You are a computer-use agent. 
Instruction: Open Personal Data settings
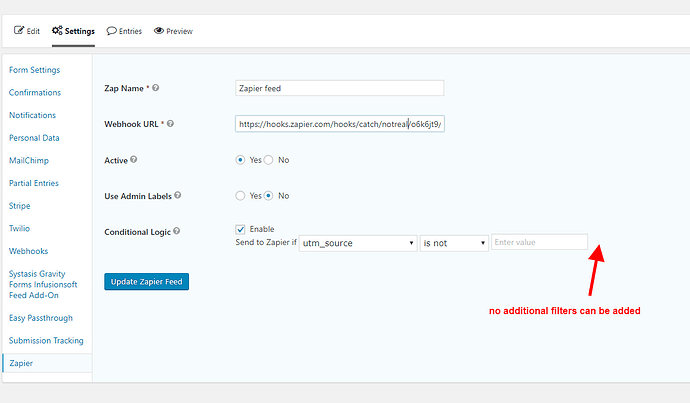pyautogui.click(x=34, y=138)
